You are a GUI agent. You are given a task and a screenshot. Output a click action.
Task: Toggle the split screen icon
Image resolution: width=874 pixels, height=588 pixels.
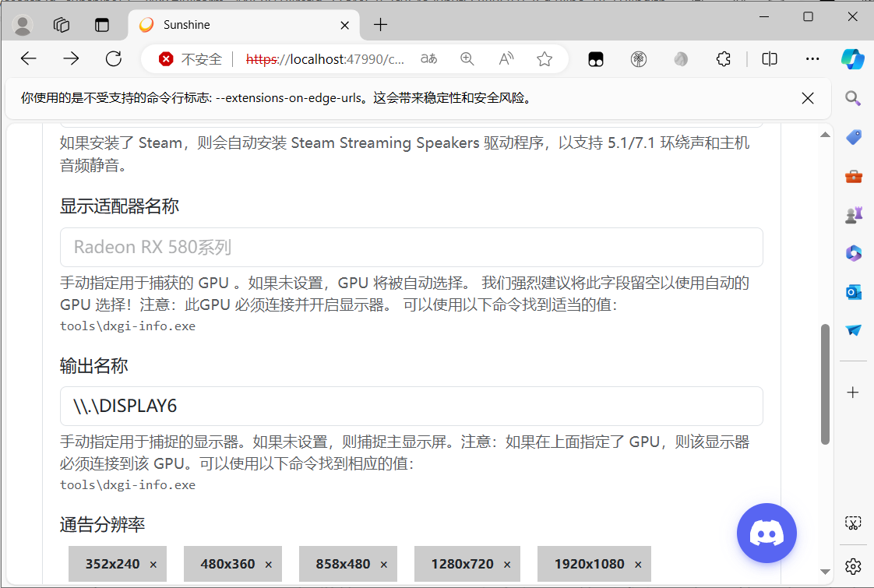769,58
